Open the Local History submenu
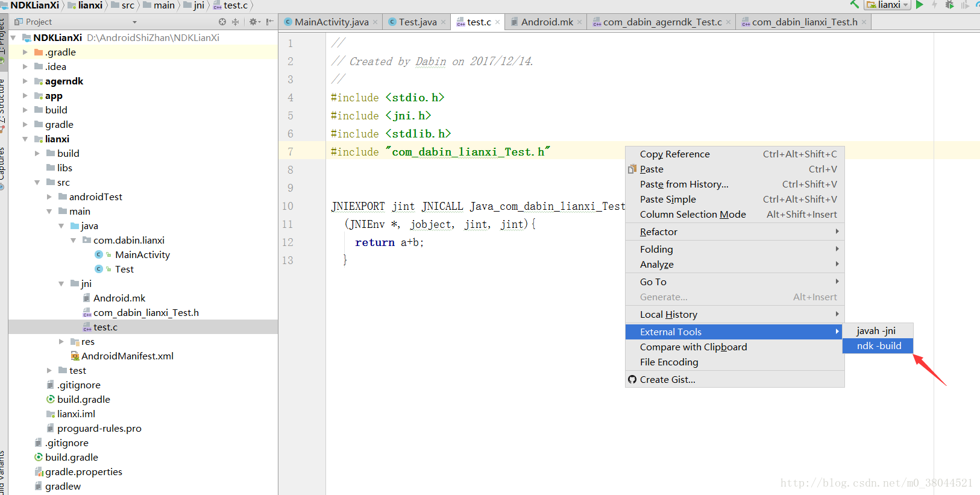 point(735,314)
